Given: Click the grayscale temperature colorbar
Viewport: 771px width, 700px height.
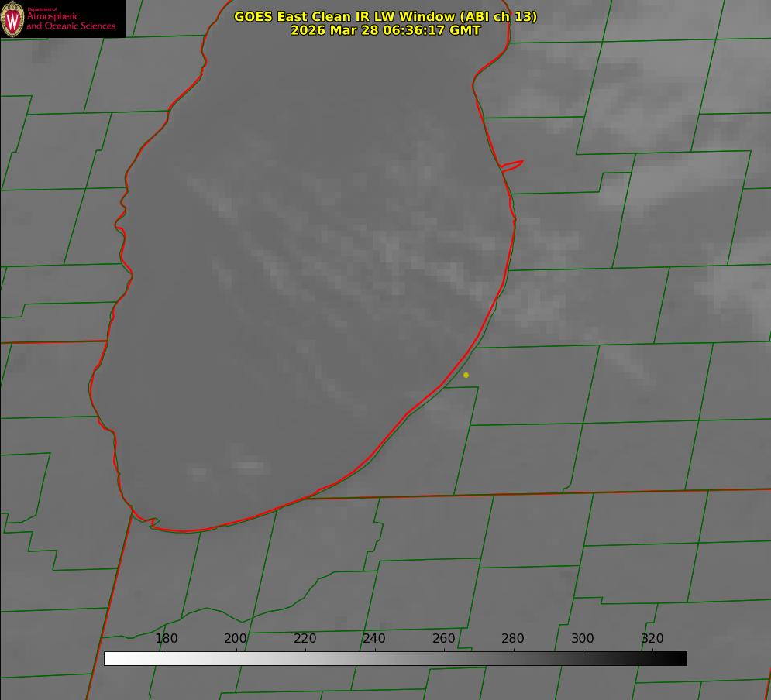Looking at the screenshot, I should pos(395,658).
